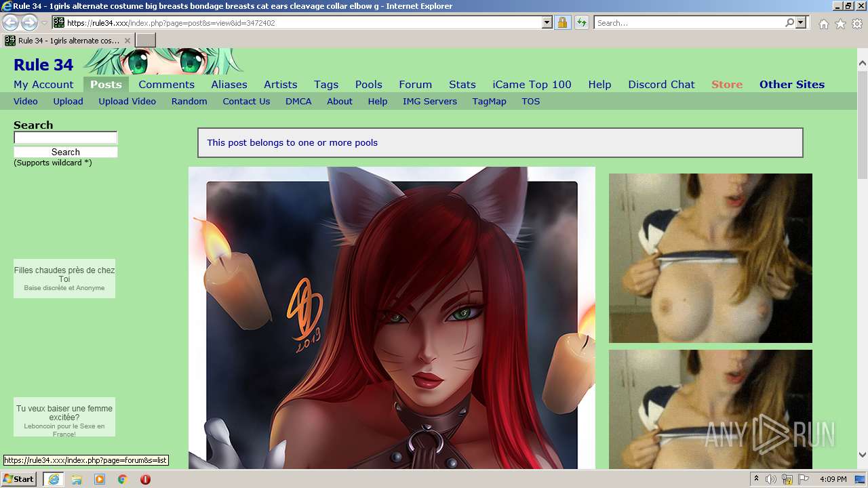Open the browser Home icon
Viewport: 868px width, 488px height.
point(823,24)
